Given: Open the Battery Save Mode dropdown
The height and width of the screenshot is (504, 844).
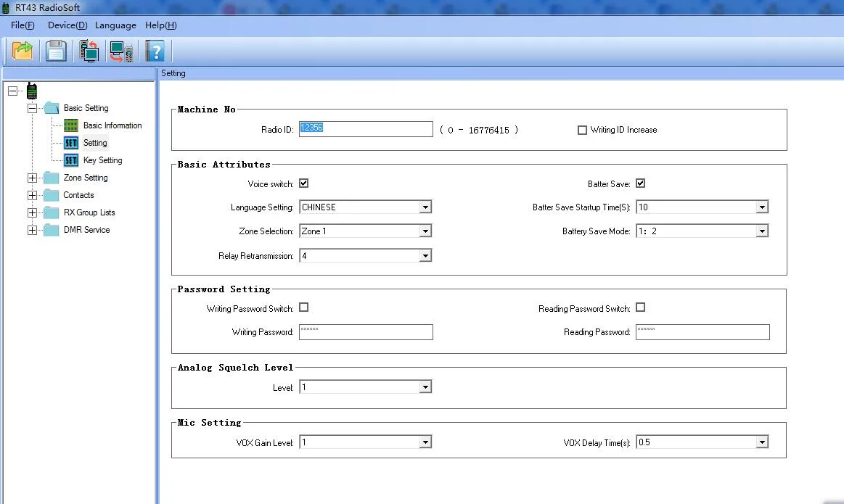Looking at the screenshot, I should (x=762, y=231).
